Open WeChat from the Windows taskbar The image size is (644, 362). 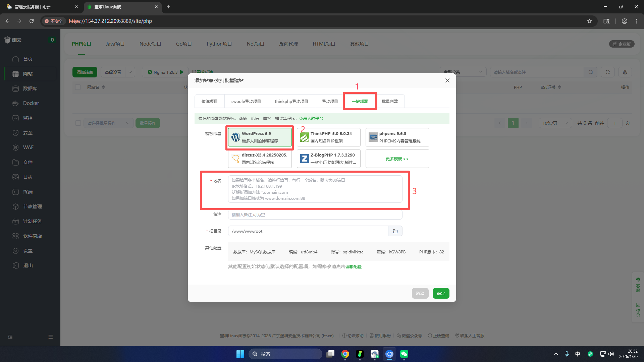pyautogui.click(x=404, y=354)
